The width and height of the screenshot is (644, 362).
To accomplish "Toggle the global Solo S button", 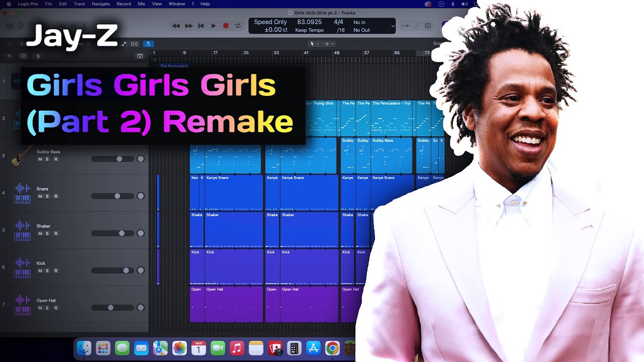I will pyautogui.click(x=38, y=56).
